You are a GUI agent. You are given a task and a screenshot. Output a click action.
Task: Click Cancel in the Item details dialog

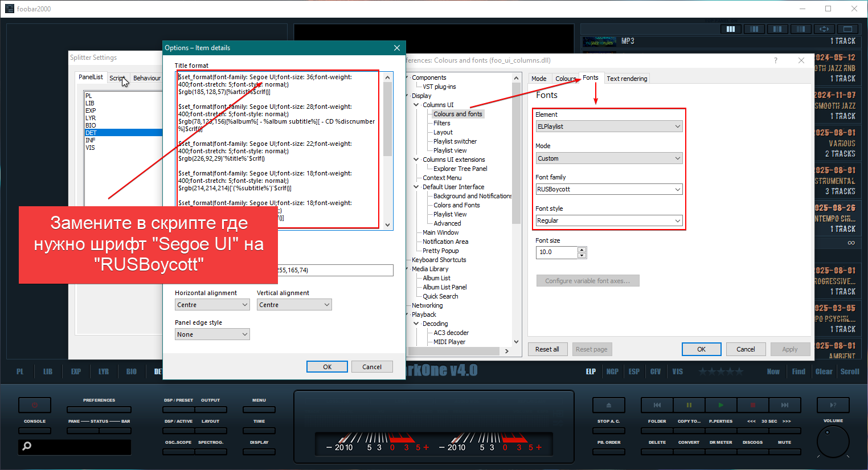pos(372,367)
